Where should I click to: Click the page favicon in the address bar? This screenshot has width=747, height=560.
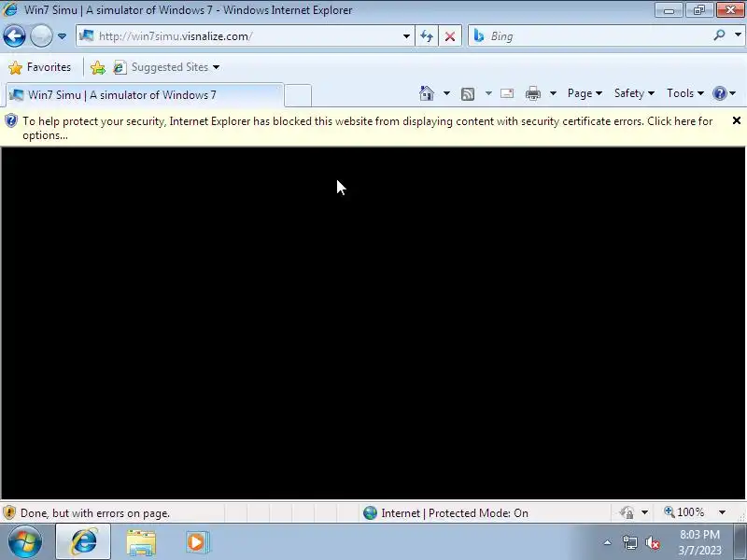click(x=86, y=35)
